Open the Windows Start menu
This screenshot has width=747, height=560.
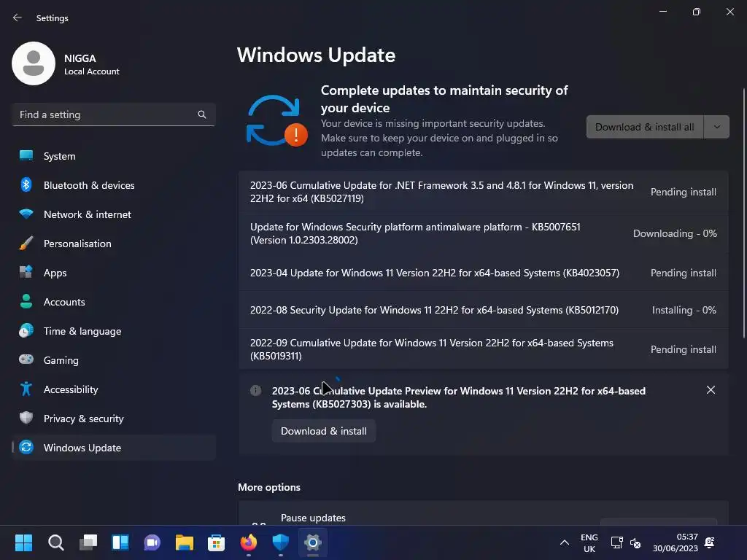tap(23, 542)
